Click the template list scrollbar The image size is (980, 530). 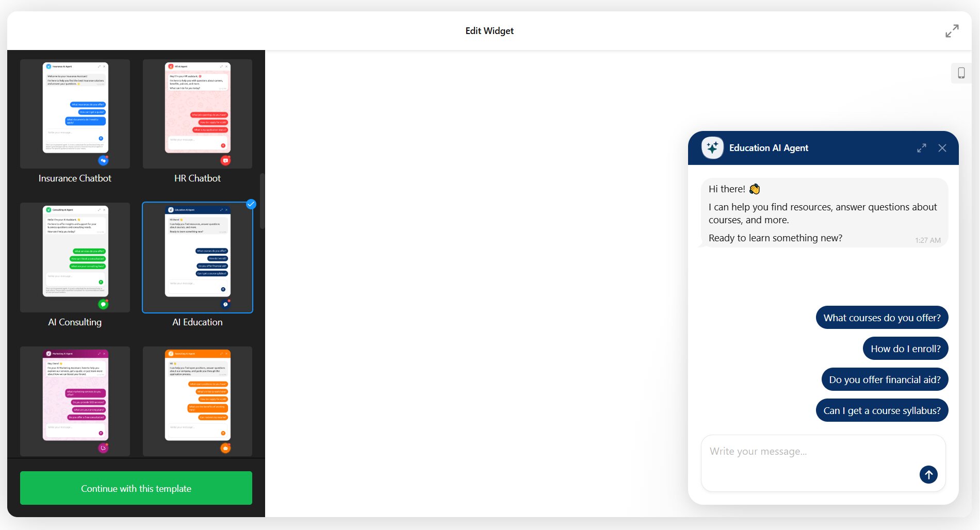click(x=262, y=201)
